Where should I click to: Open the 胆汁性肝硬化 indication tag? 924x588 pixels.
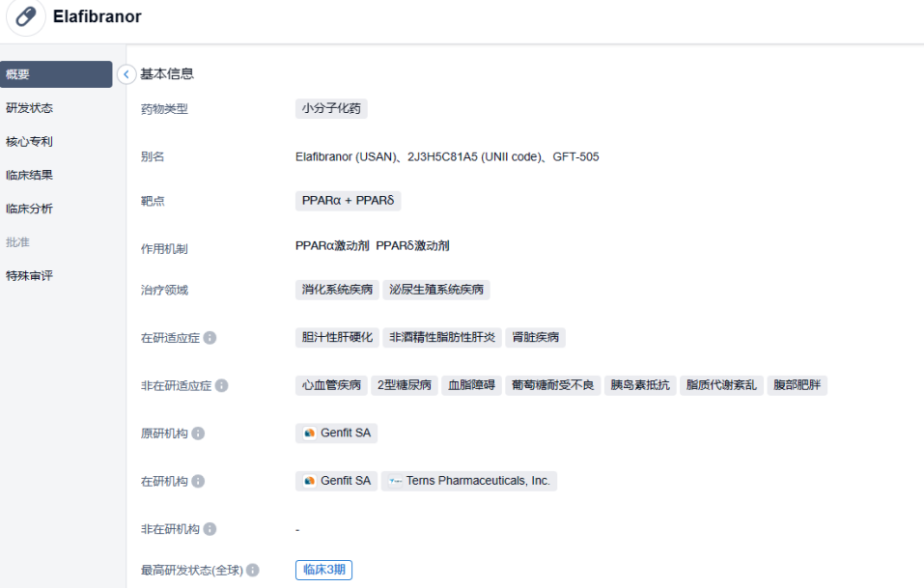337,337
